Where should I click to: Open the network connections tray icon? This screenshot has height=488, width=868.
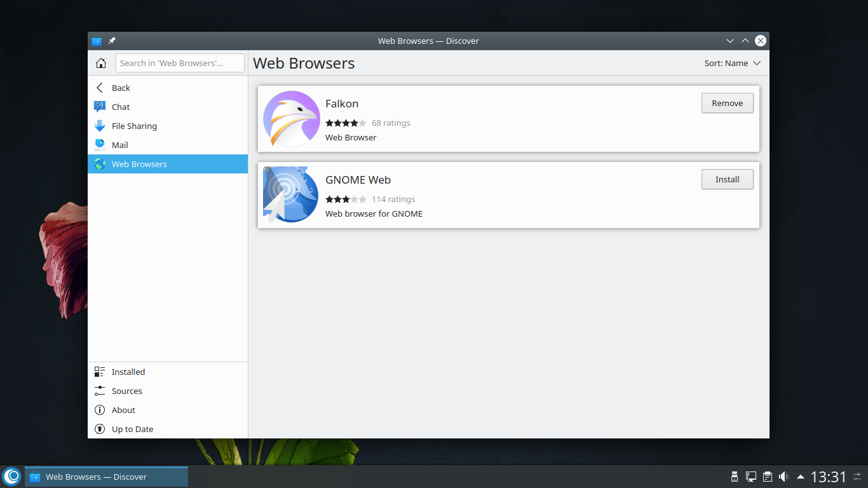pos(750,477)
